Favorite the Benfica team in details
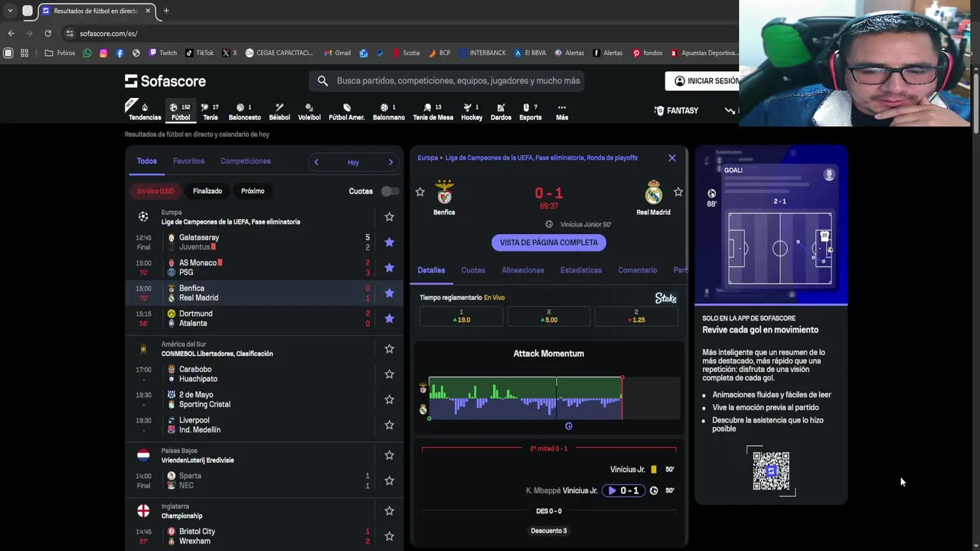Screen dimensions: 980x551 [x=420, y=192]
